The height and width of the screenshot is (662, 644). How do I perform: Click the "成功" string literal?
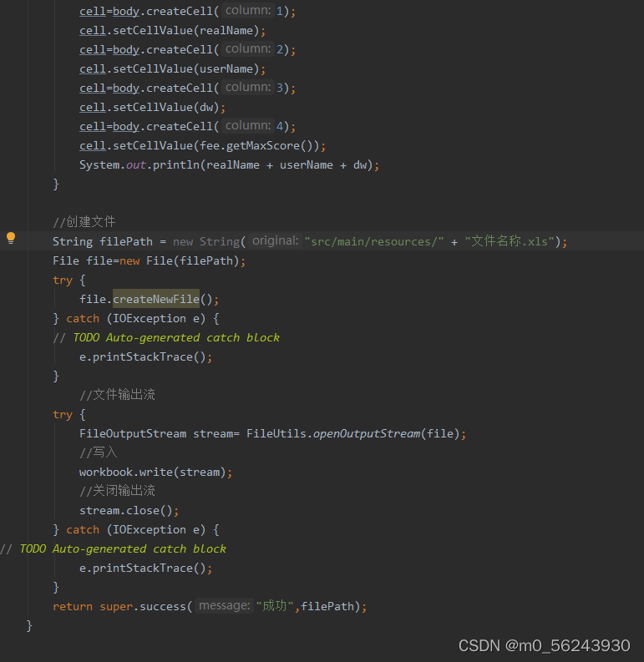click(x=275, y=606)
